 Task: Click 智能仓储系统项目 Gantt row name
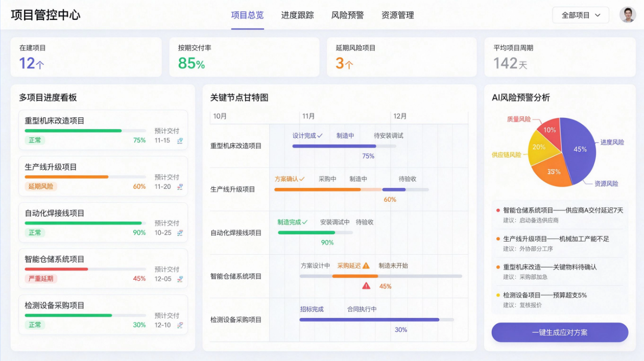pos(236,276)
